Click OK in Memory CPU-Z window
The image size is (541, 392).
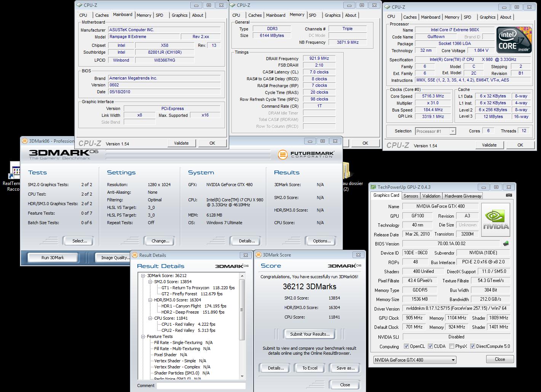(365, 143)
